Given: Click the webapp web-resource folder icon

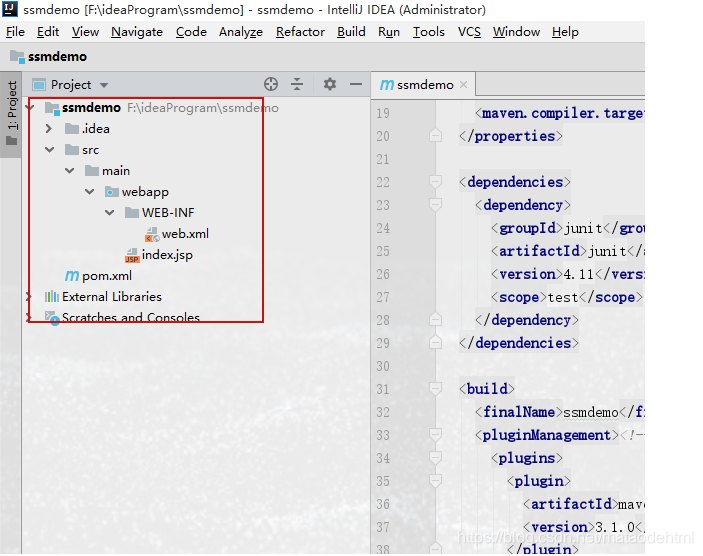Looking at the screenshot, I should (x=111, y=192).
